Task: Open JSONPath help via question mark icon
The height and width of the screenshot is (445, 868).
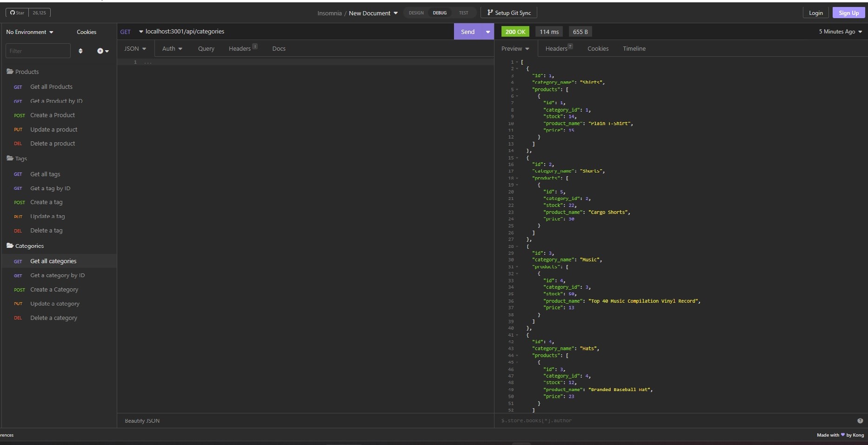Action: click(860, 421)
